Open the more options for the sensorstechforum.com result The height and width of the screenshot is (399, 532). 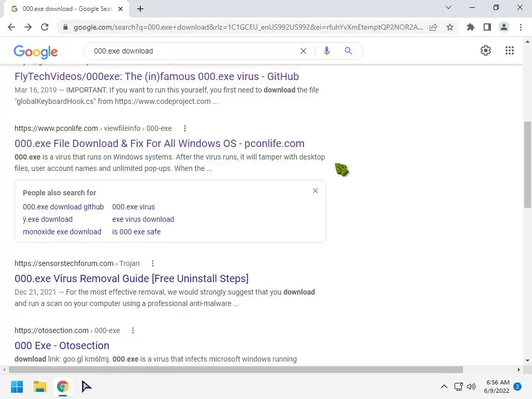point(153,263)
